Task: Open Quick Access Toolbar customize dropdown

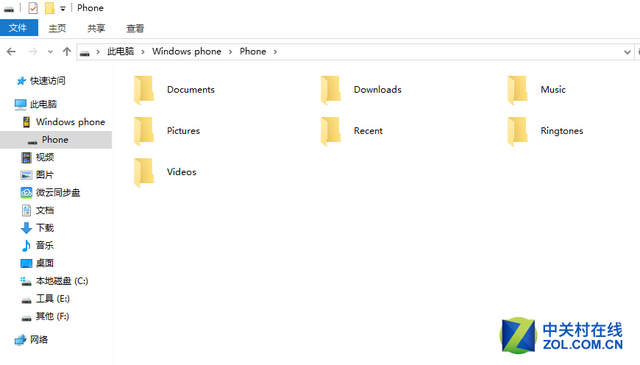Action: pyautogui.click(x=62, y=9)
